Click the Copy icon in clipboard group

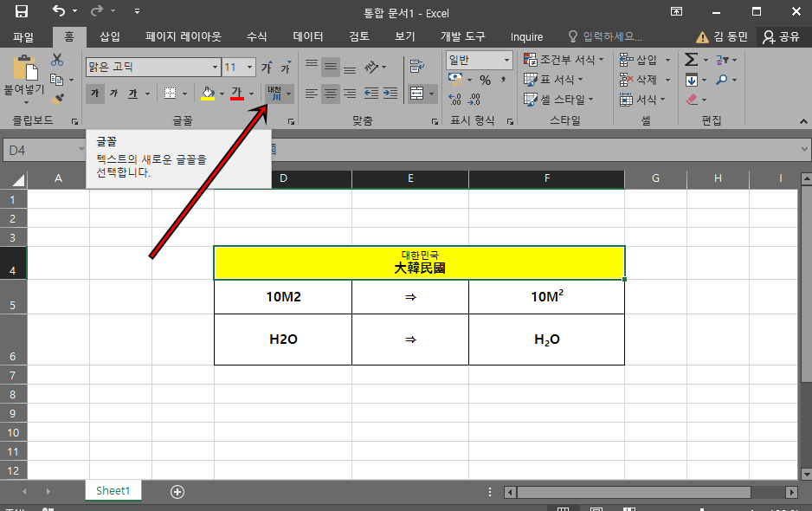point(56,80)
